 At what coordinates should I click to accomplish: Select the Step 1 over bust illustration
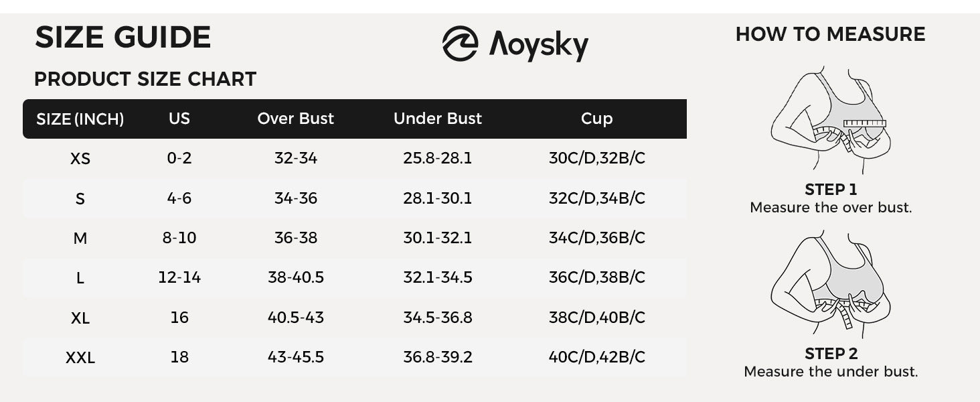click(x=829, y=119)
